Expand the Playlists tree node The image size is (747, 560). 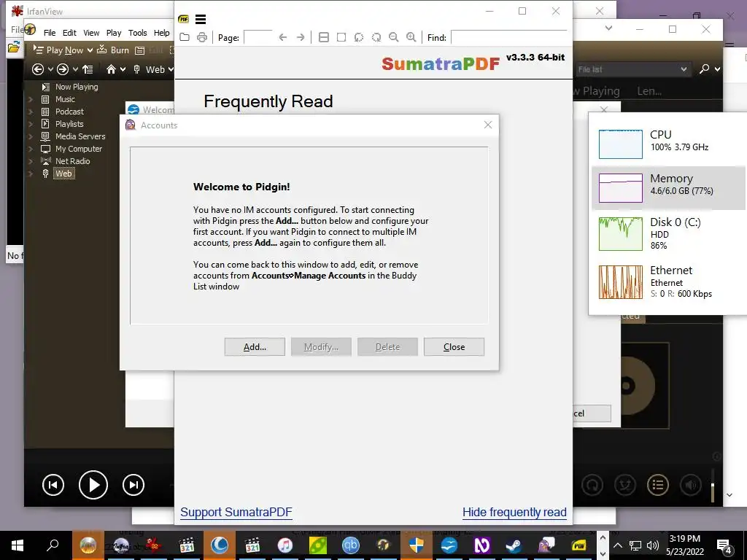click(x=31, y=124)
